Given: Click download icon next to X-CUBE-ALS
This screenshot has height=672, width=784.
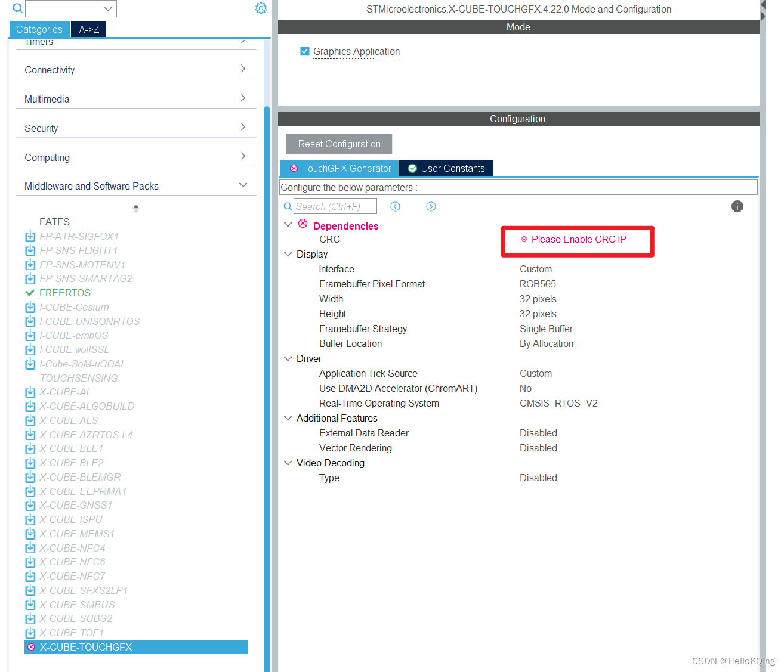Looking at the screenshot, I should [x=30, y=420].
